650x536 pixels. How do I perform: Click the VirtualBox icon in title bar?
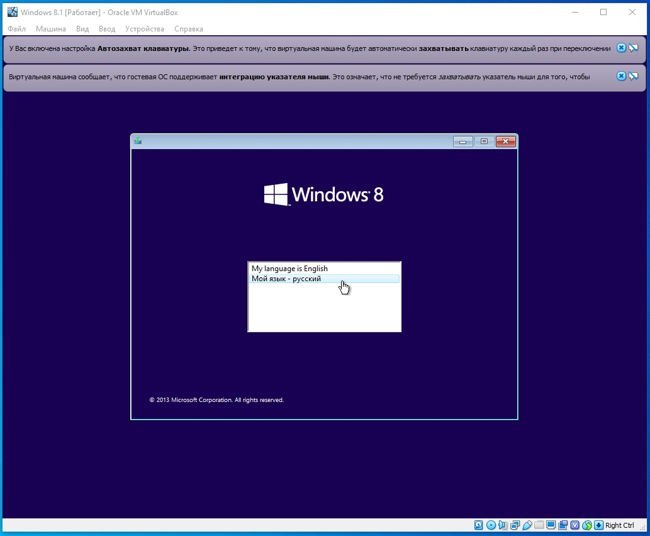click(12, 12)
